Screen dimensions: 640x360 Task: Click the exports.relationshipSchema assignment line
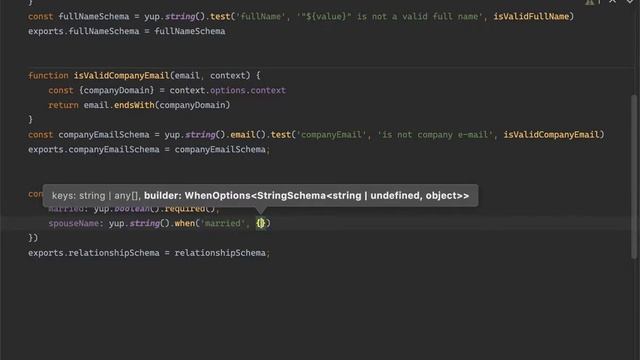pos(149,253)
